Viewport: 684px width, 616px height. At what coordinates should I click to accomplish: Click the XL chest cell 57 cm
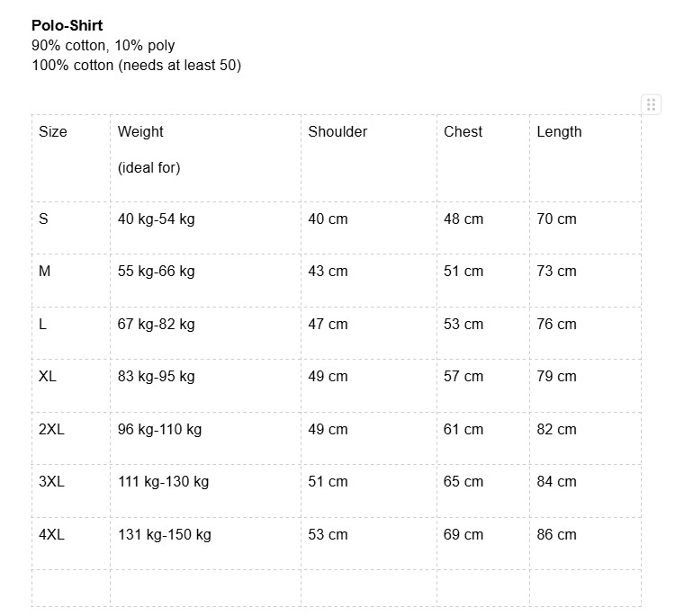pyautogui.click(x=483, y=386)
